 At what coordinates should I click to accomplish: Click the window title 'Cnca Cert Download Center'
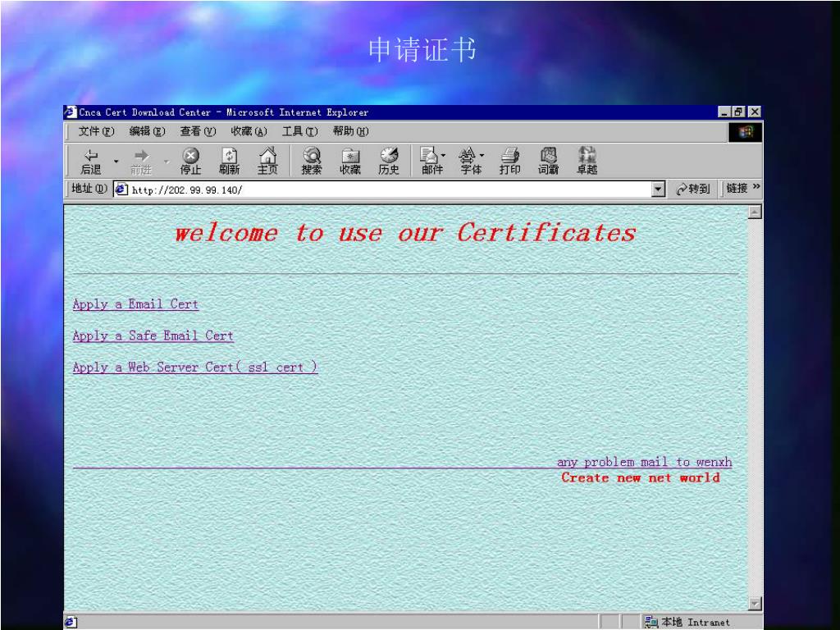tap(144, 112)
